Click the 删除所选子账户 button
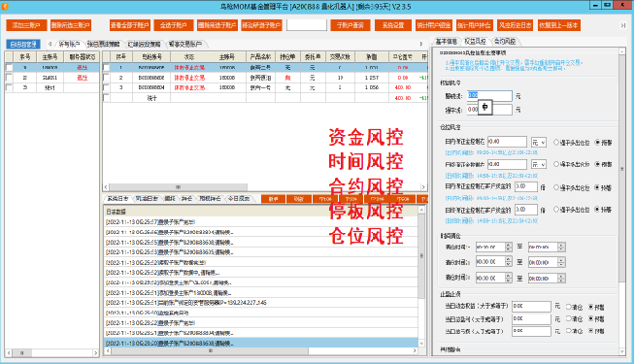The image size is (635, 364). 217,25
